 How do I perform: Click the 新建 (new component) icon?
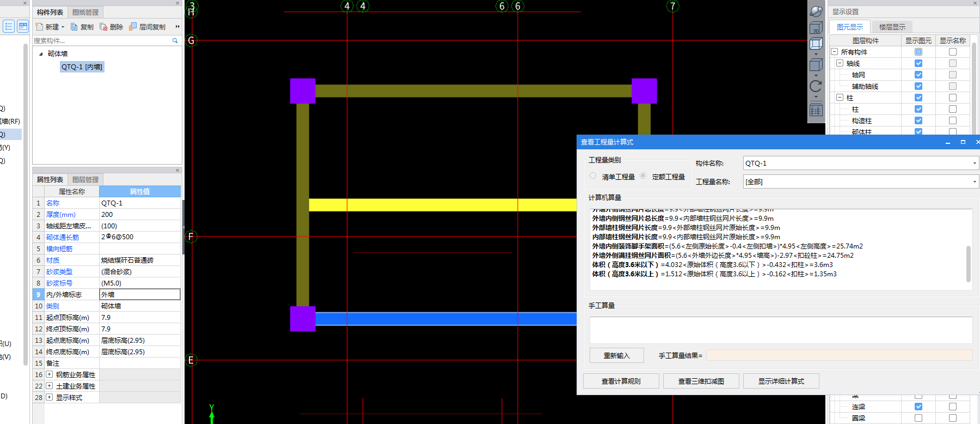click(39, 27)
